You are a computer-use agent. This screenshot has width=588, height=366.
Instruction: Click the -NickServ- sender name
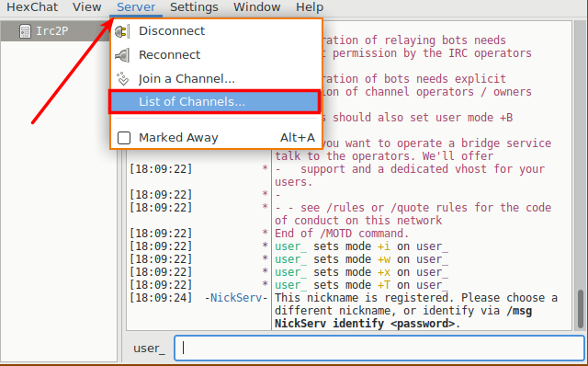[x=236, y=298]
